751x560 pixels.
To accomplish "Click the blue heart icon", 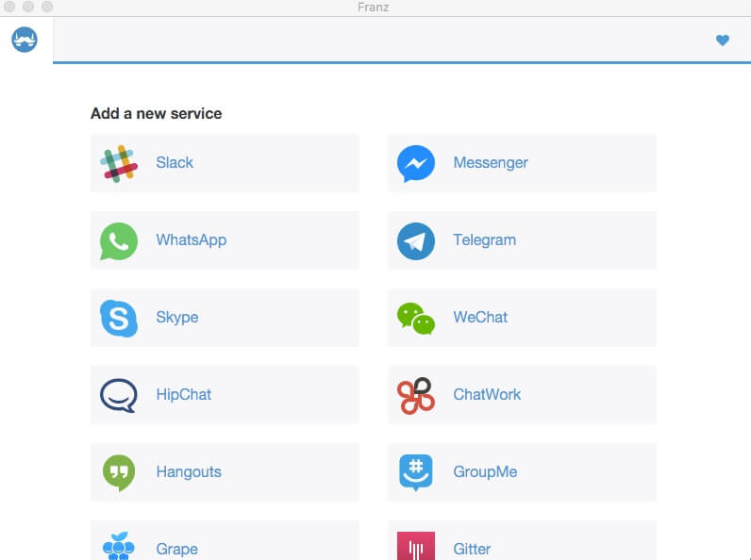I will click(x=723, y=41).
